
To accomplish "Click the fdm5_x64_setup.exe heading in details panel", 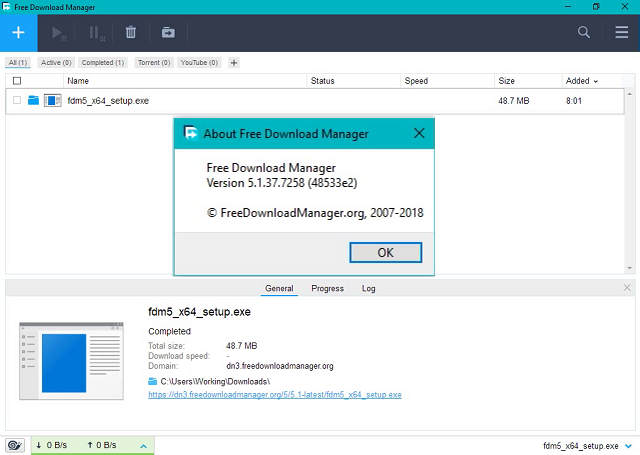I will [x=199, y=312].
